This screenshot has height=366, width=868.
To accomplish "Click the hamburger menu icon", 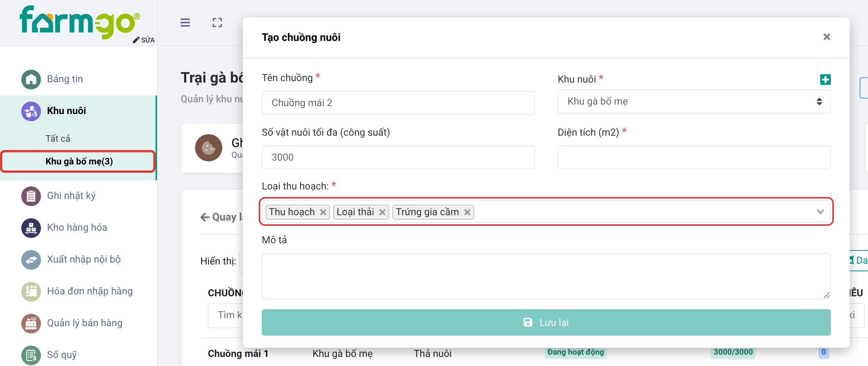I will (x=185, y=23).
